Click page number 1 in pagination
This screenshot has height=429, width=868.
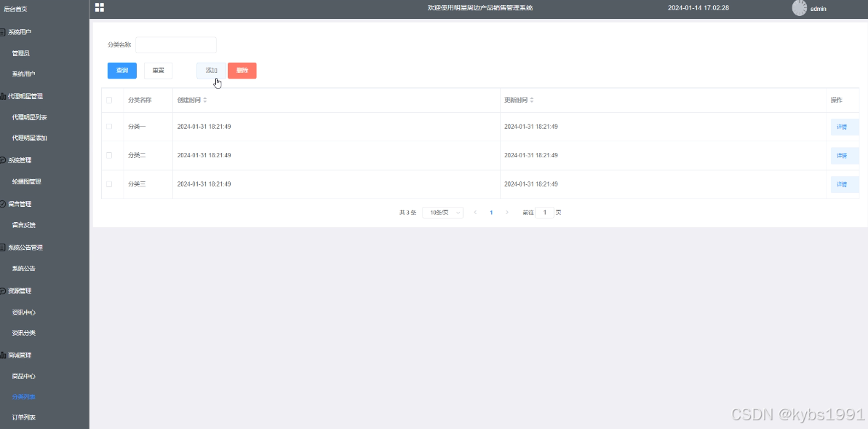point(492,212)
